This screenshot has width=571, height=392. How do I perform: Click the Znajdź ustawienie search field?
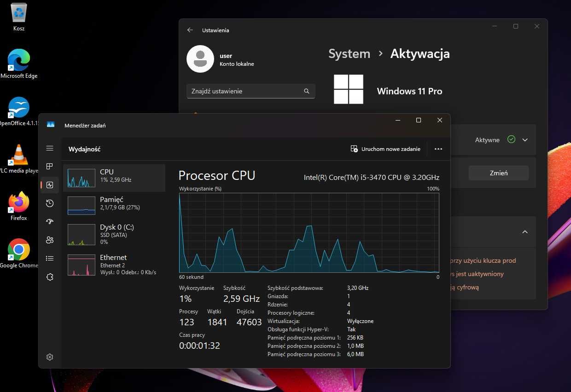pos(251,91)
